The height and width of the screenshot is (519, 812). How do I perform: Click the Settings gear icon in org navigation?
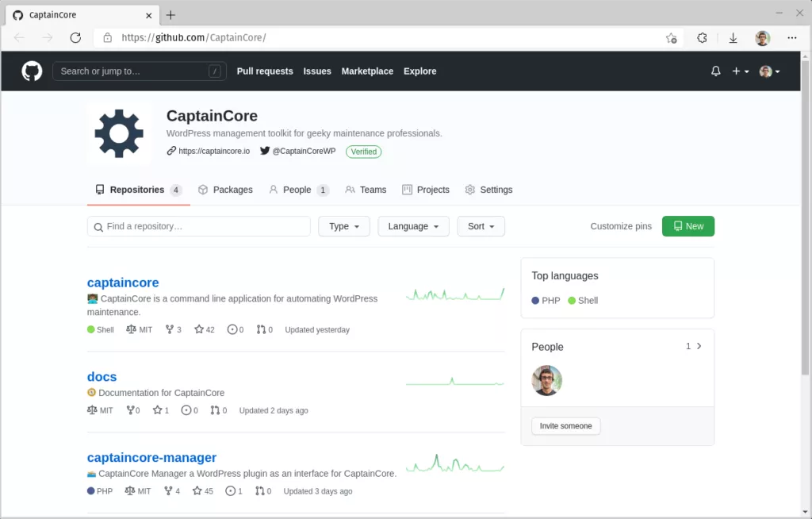pos(471,190)
